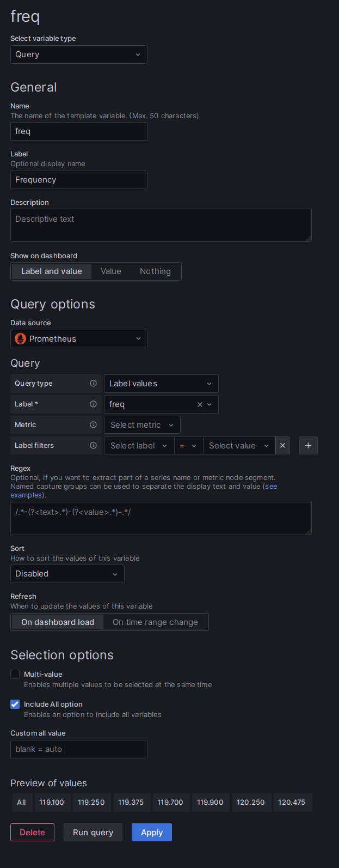The image size is (339, 868).
Task: Uncheck Include All option
Action: pos(15,704)
